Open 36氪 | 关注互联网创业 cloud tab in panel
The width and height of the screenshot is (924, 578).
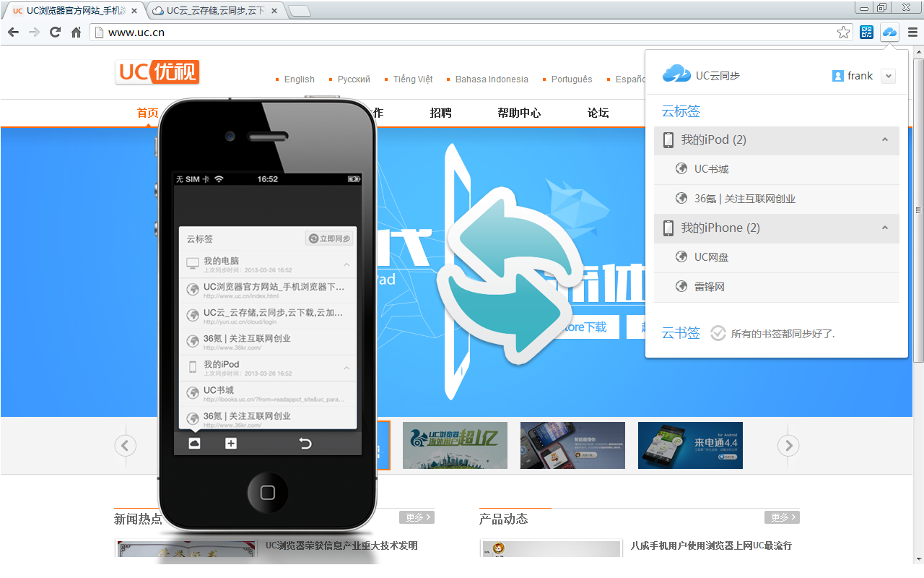[x=777, y=199]
